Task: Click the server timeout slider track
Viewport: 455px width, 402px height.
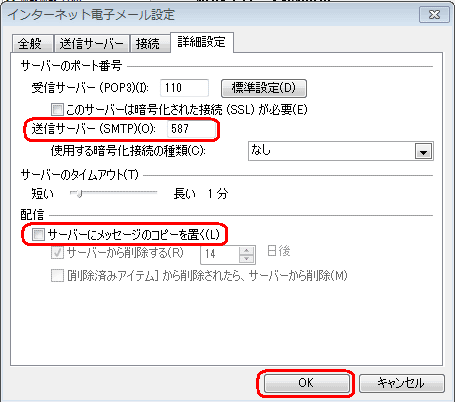Action: 113,193
